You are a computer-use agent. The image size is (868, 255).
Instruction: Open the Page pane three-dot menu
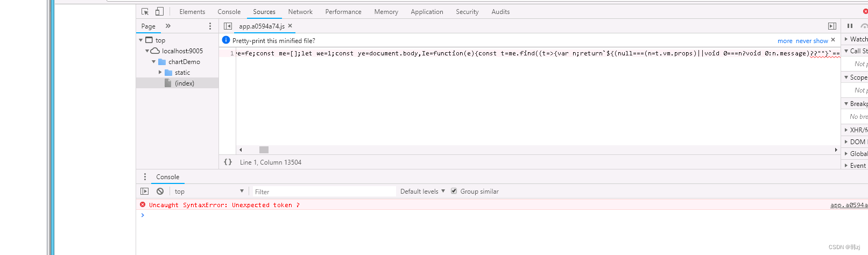(x=210, y=26)
